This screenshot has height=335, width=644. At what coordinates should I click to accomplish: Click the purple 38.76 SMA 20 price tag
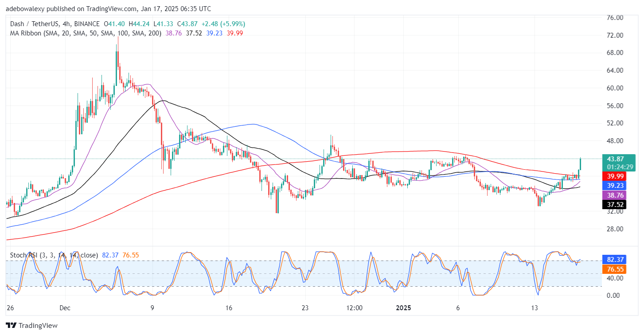pyautogui.click(x=615, y=195)
